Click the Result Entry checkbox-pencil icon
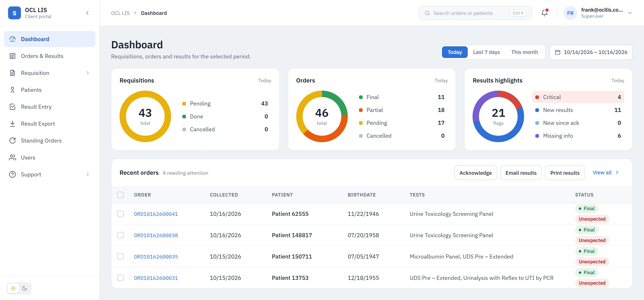Viewport: 644px width, 300px height. coord(12,107)
